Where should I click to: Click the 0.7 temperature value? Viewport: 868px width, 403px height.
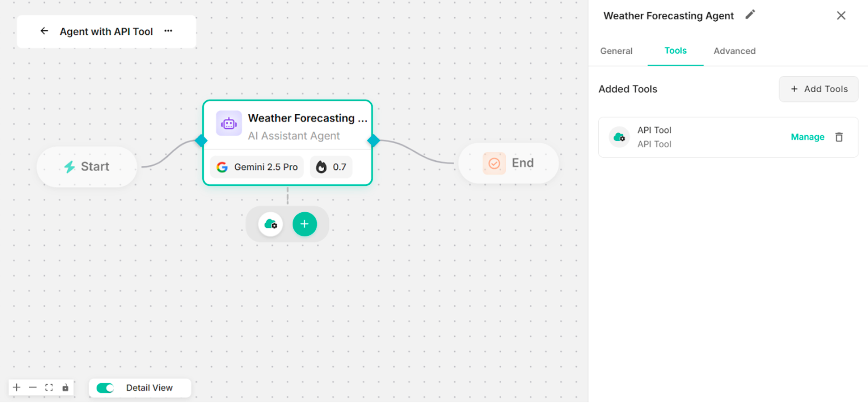pyautogui.click(x=339, y=167)
